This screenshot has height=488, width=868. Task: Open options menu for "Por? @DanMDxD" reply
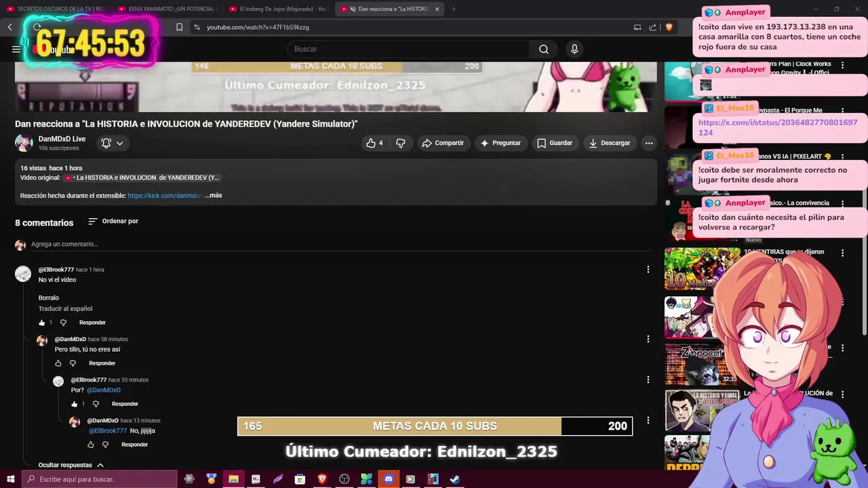648,380
